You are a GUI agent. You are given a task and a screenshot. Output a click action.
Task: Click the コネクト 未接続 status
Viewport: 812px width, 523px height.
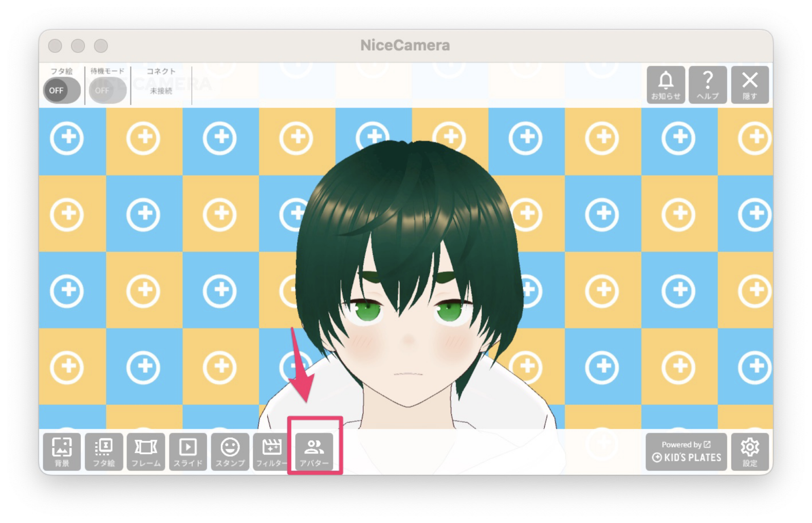[161, 91]
